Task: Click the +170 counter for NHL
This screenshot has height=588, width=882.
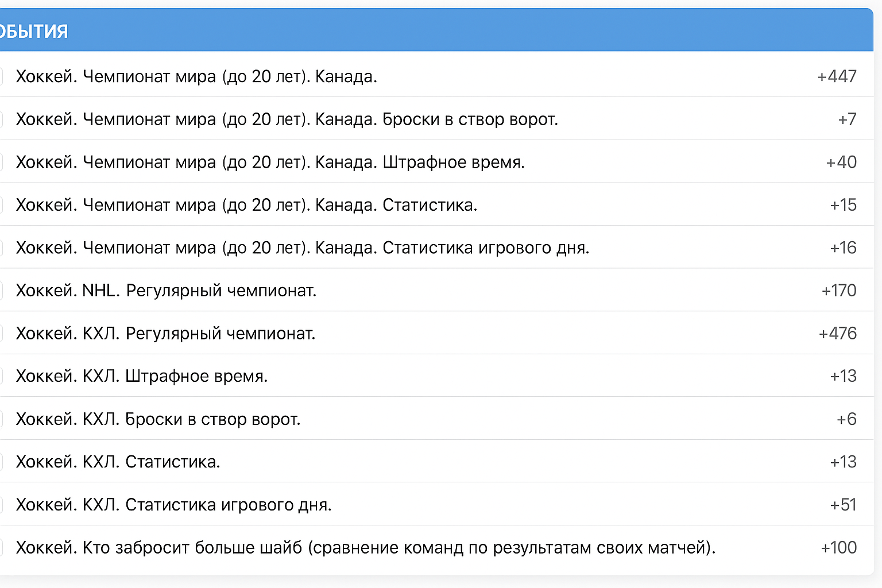Action: coord(838,291)
